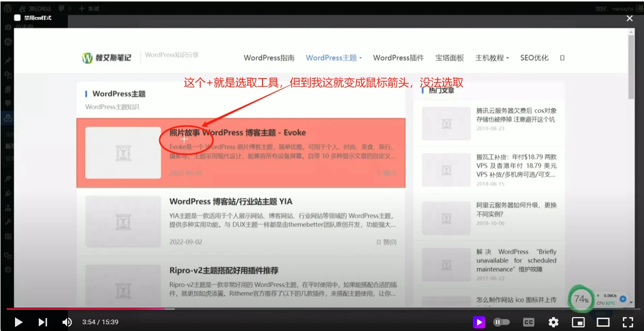Click the play button in video controls
Image resolution: width=644 pixels, height=331 pixels.
(x=19, y=322)
